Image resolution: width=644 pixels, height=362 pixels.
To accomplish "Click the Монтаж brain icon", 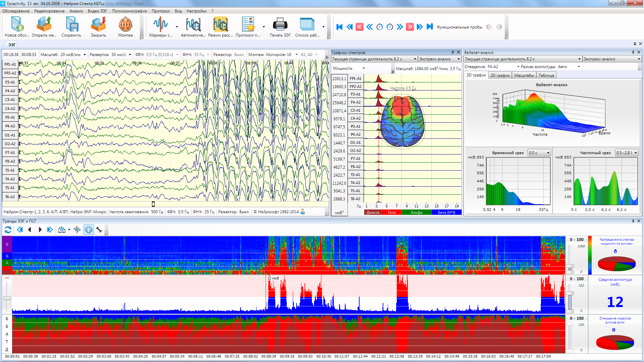I will pos(125,25).
